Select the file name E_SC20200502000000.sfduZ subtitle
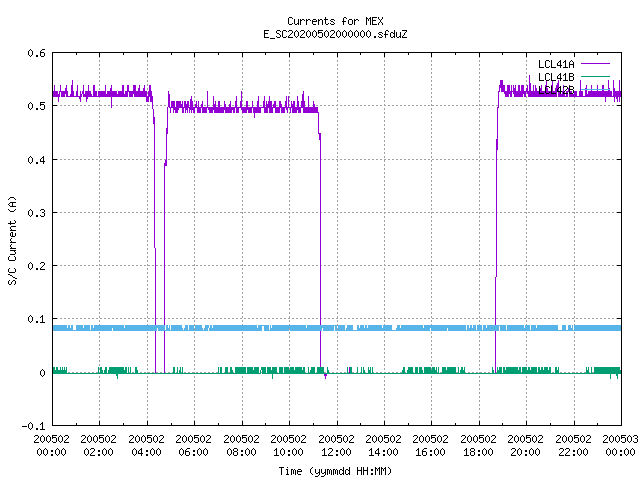The height and width of the screenshot is (480, 640). [x=335, y=34]
